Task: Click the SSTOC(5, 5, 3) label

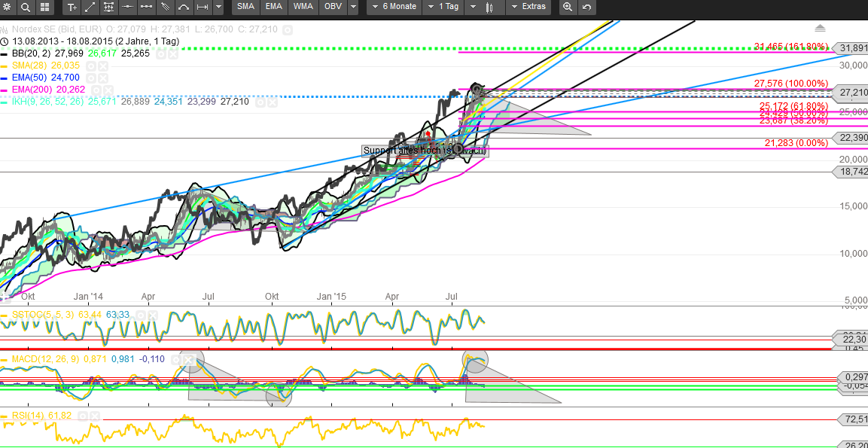Action: click(43, 315)
